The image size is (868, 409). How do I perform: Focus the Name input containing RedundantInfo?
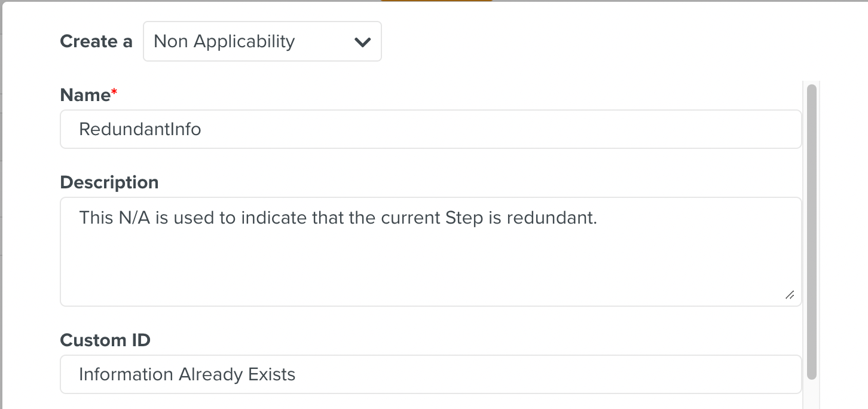[x=418, y=129]
